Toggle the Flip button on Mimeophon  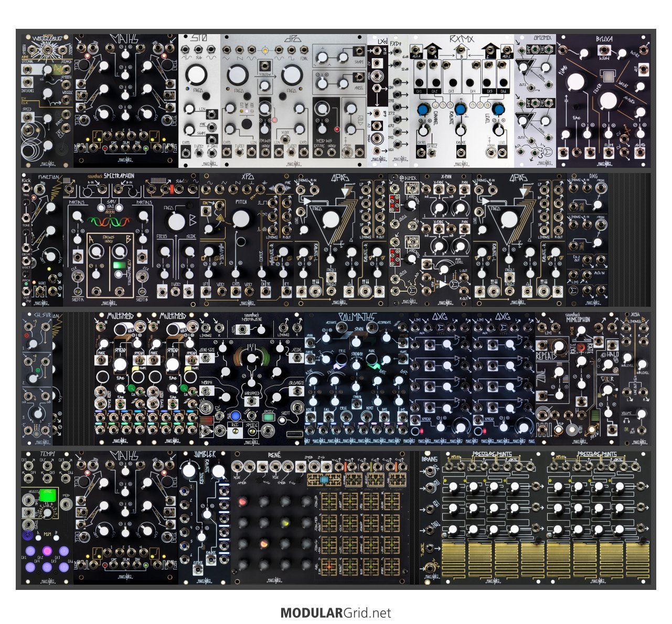tap(560, 429)
